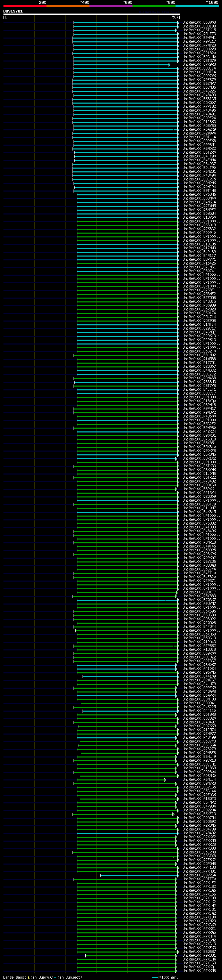Select hit label UniRef100_B9HTI4

(199, 72)
